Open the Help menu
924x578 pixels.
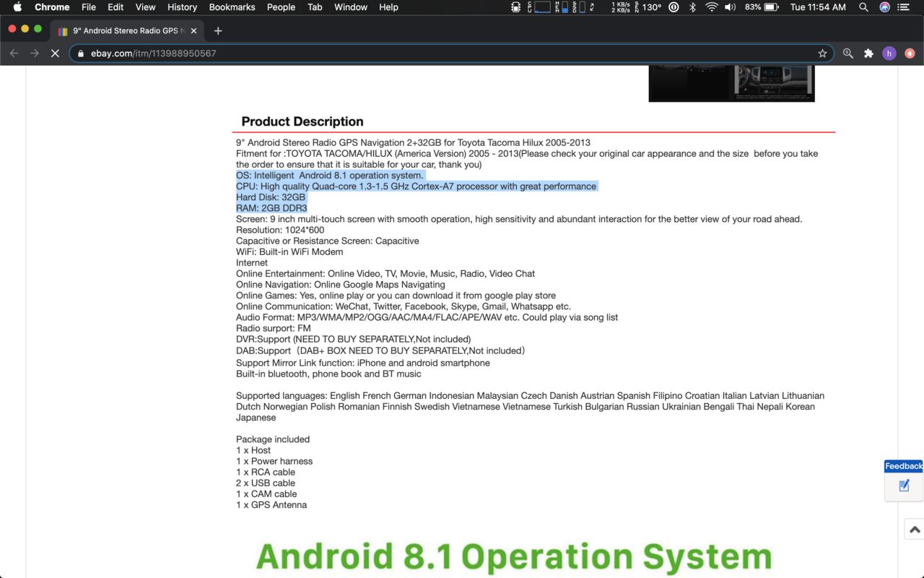(388, 7)
